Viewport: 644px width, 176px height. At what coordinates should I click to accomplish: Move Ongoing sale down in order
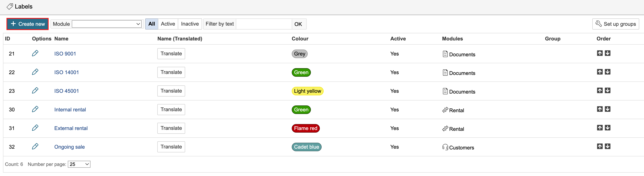pos(607,147)
